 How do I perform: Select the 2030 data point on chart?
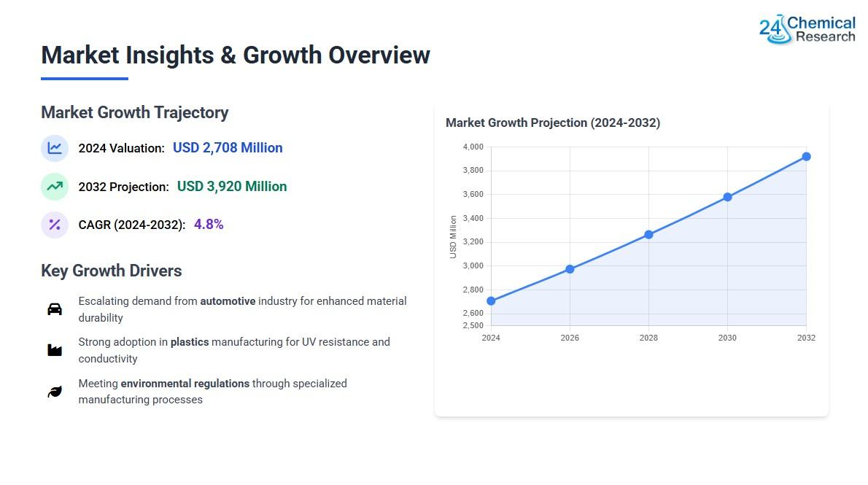pyautogui.click(x=727, y=197)
